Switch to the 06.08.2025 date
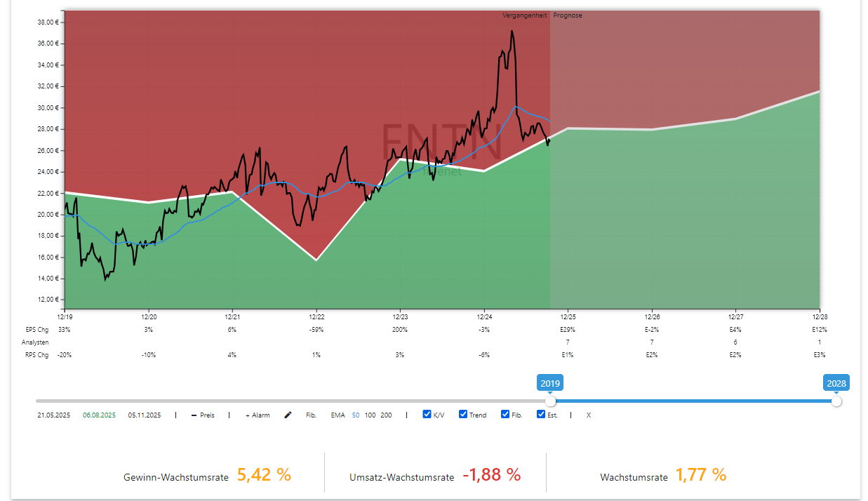 pyautogui.click(x=100, y=415)
